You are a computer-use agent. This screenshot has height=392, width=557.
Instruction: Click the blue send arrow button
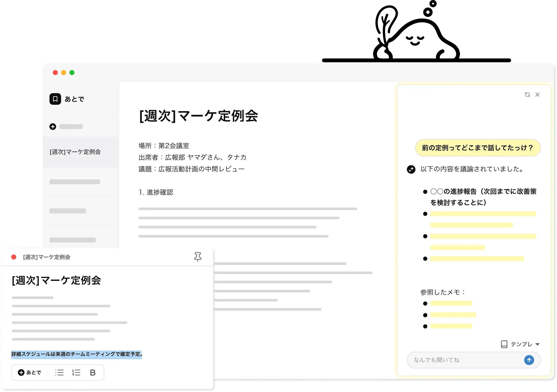(529, 360)
